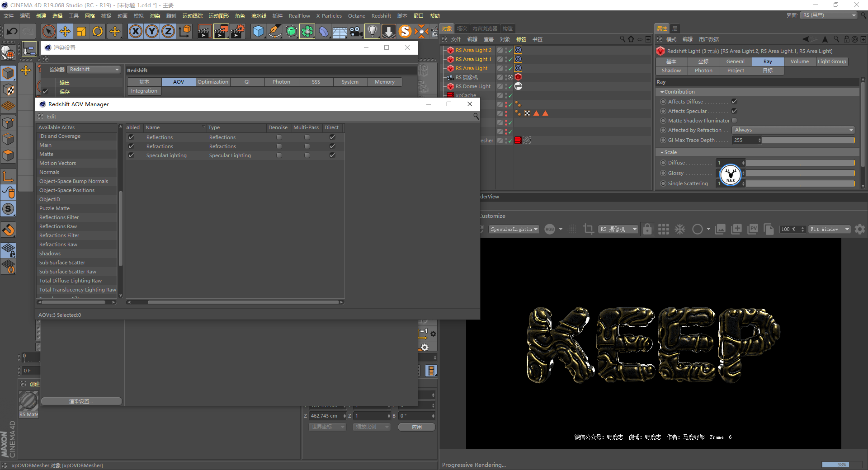Toggle X axis lock
This screenshot has width=868, height=470.
coord(136,31)
